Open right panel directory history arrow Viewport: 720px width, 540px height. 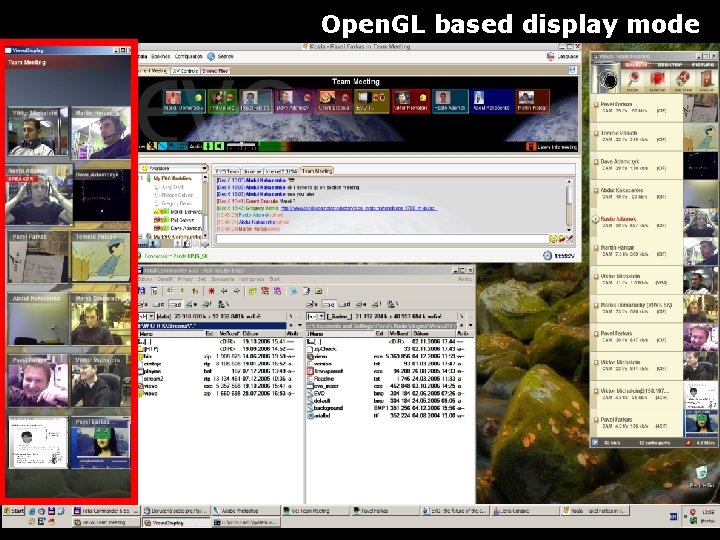tap(471, 325)
